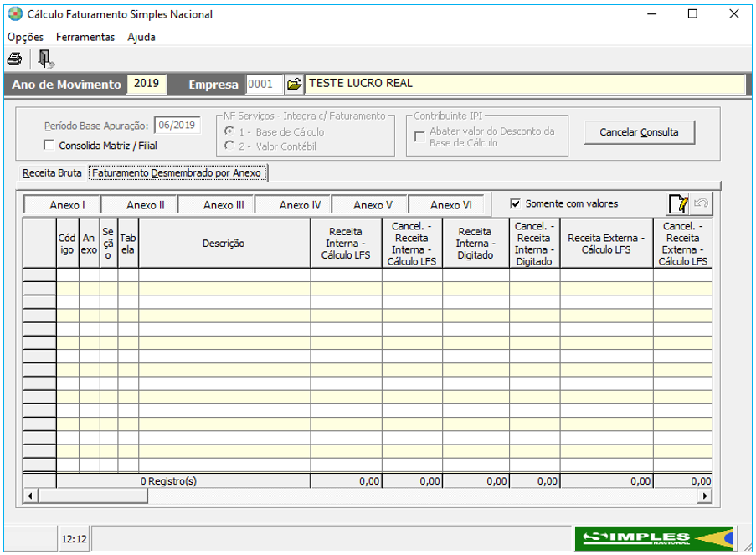This screenshot has width=756, height=555.
Task: Select the Anexo VI tab
Action: [446, 205]
